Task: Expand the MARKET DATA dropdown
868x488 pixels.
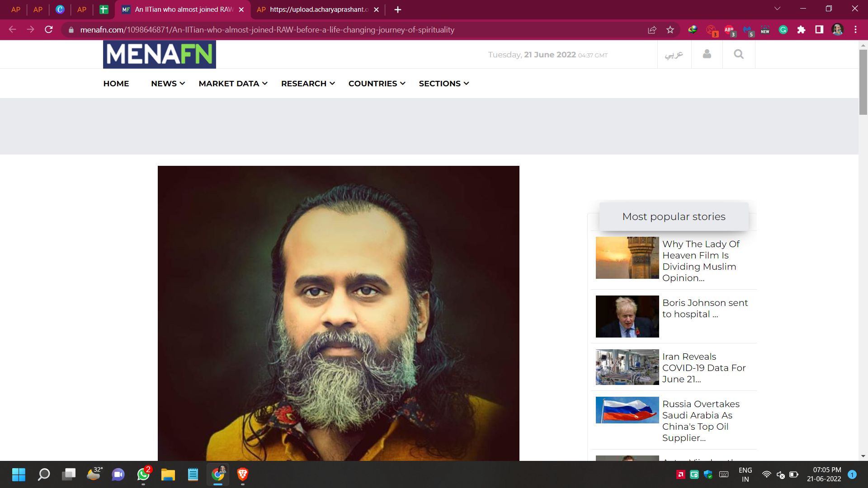Action: coord(233,84)
